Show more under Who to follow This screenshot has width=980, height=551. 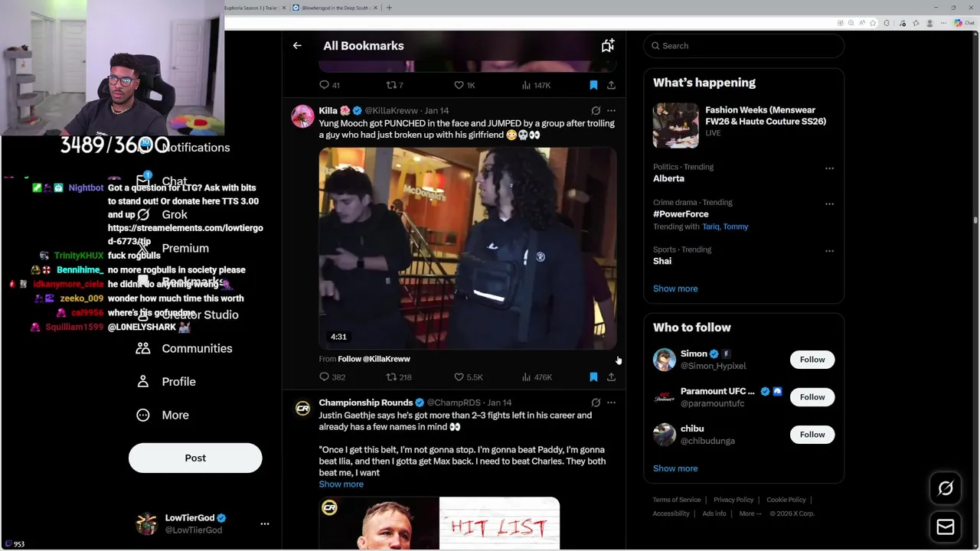click(675, 468)
